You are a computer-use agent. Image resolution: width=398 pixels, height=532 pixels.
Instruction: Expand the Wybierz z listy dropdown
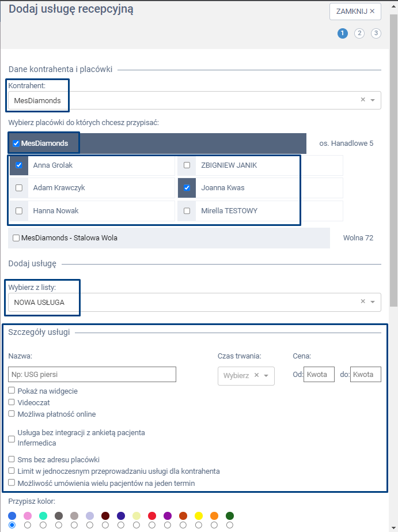pos(373,301)
